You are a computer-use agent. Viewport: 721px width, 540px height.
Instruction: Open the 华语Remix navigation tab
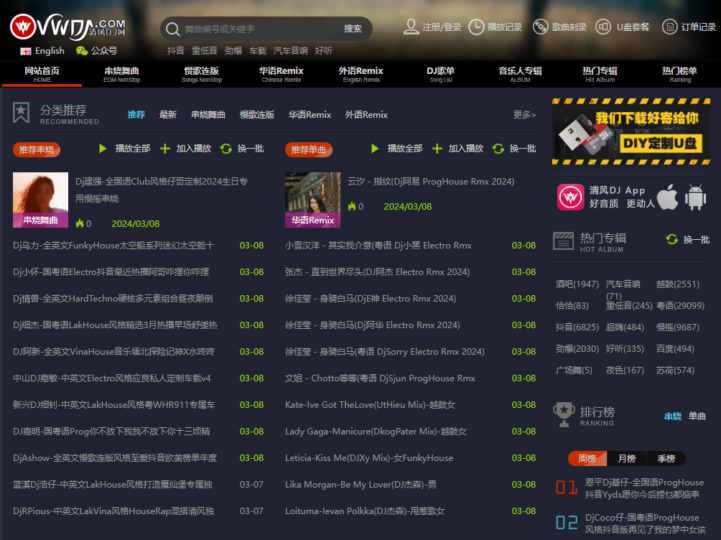[281, 74]
